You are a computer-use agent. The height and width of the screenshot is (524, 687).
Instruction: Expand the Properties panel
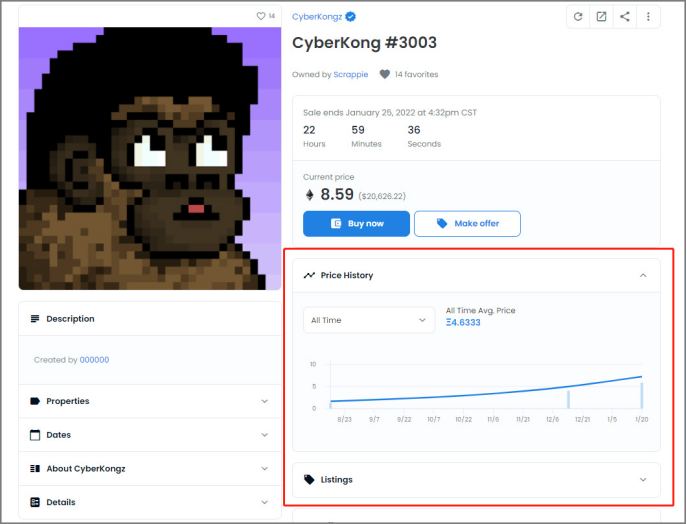[x=264, y=401]
